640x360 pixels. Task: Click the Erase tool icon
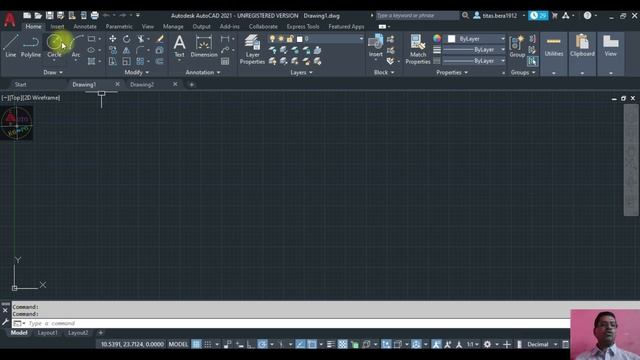tap(160, 39)
